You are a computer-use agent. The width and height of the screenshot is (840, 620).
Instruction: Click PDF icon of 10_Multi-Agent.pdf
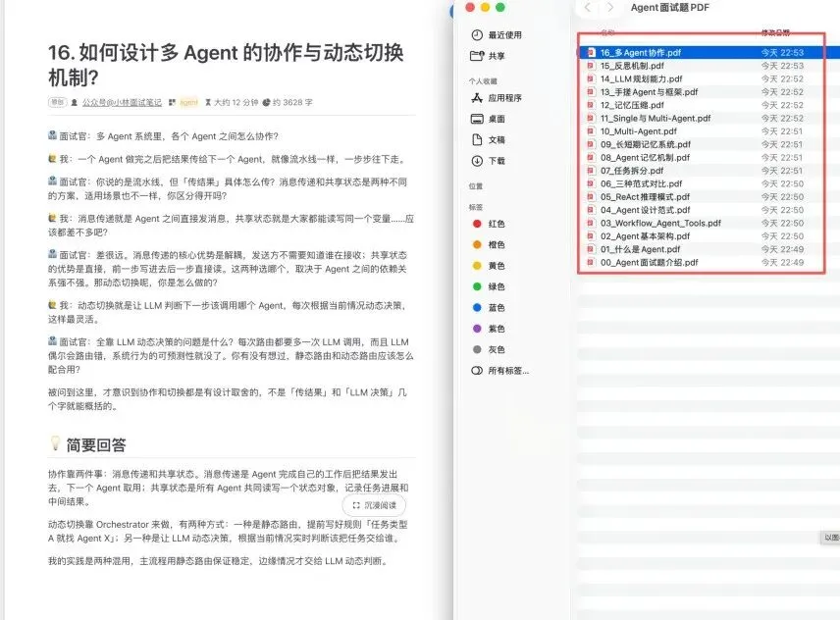pos(591,131)
